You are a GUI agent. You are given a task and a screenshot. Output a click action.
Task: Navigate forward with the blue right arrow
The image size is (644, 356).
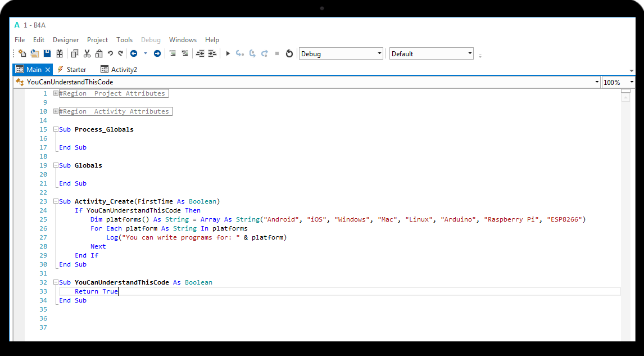[x=157, y=53]
